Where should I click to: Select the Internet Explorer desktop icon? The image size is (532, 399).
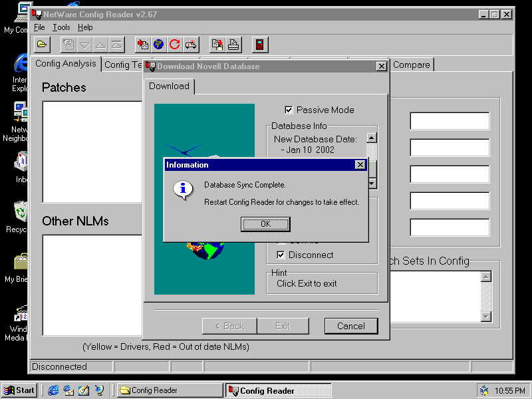tap(19, 72)
